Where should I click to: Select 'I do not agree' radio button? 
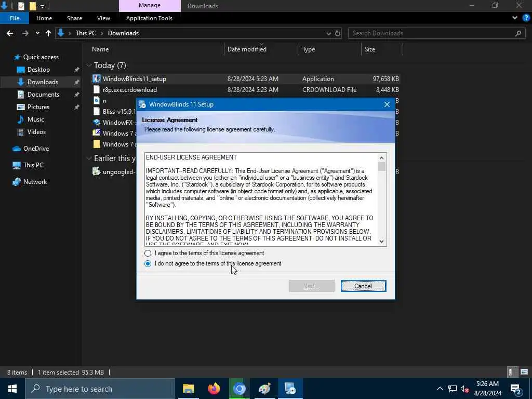click(148, 263)
